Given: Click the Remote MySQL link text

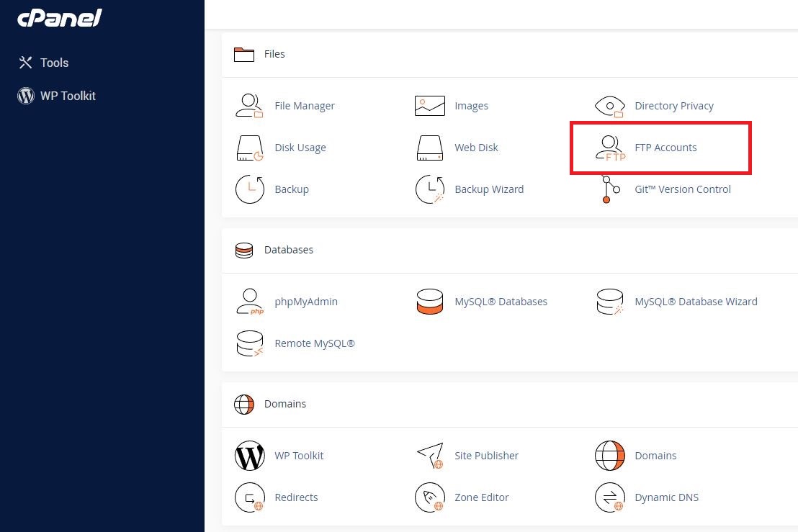Looking at the screenshot, I should [315, 343].
